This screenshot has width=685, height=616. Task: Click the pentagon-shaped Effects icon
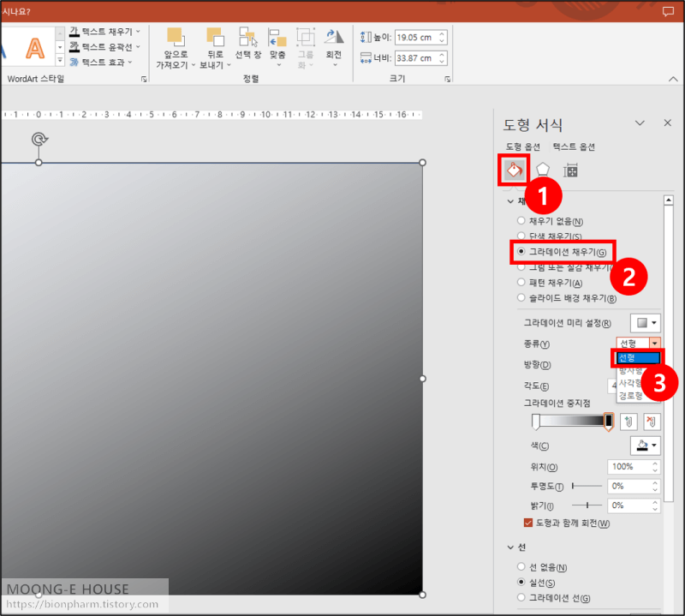543,170
